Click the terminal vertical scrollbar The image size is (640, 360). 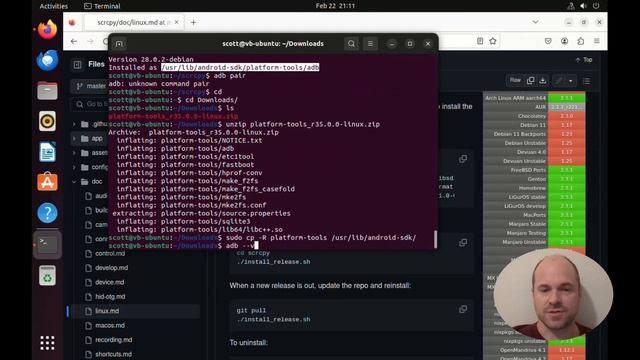click(x=436, y=239)
